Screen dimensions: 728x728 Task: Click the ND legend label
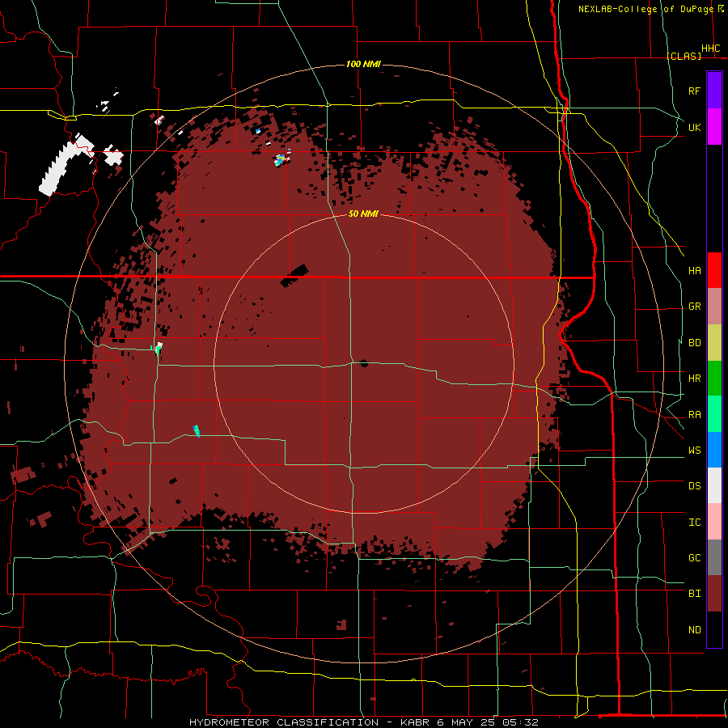click(694, 630)
